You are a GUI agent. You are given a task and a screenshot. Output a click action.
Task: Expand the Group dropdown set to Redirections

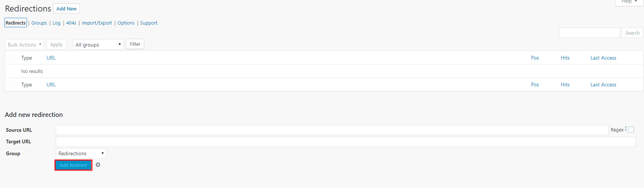pyautogui.click(x=81, y=153)
